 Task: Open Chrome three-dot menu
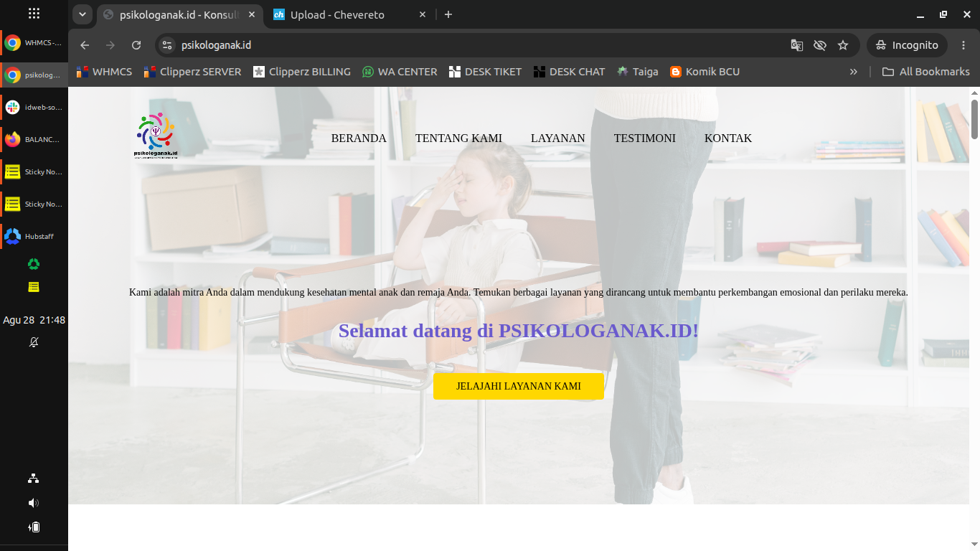pyautogui.click(x=963, y=45)
